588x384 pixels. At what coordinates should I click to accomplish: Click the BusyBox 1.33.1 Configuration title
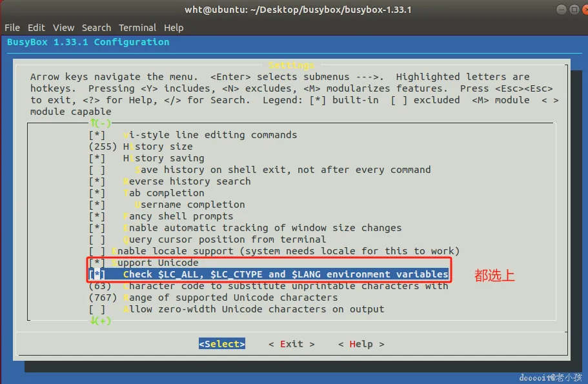tap(88, 42)
